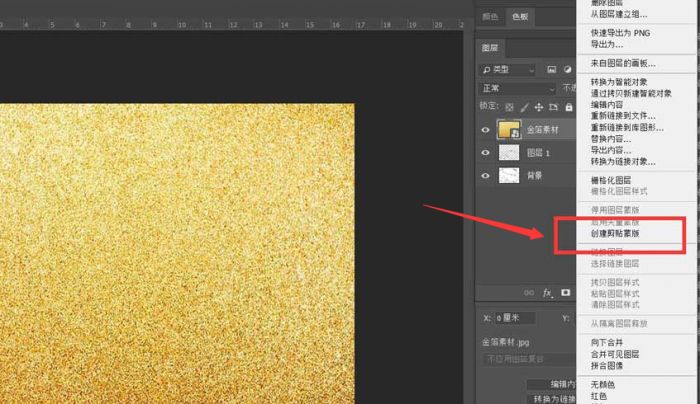700x404 pixels.
Task: Click the add layer mask icon
Action: click(x=565, y=293)
